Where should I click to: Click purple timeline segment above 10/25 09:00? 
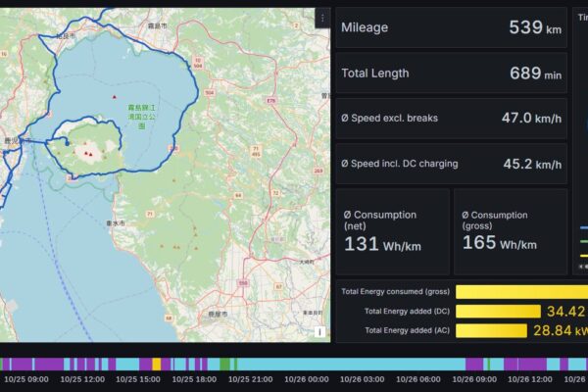coord(24,364)
